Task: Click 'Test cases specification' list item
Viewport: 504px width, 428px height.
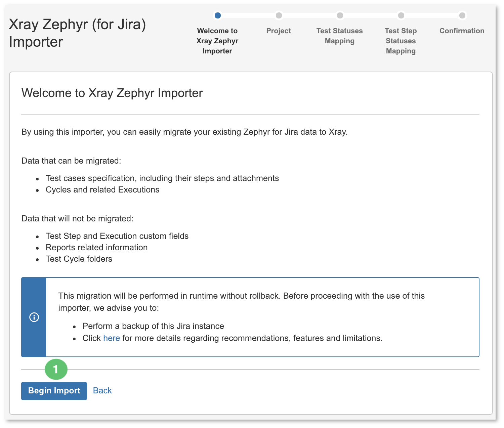Action: [162, 178]
